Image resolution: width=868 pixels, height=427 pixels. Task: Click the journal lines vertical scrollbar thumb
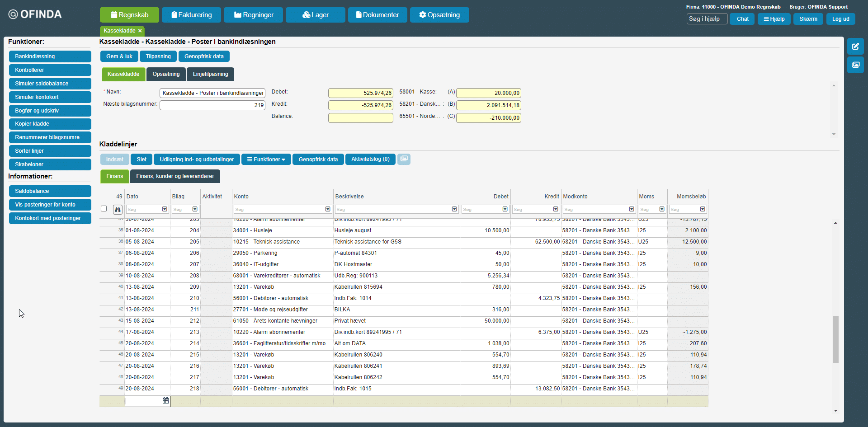(x=835, y=339)
